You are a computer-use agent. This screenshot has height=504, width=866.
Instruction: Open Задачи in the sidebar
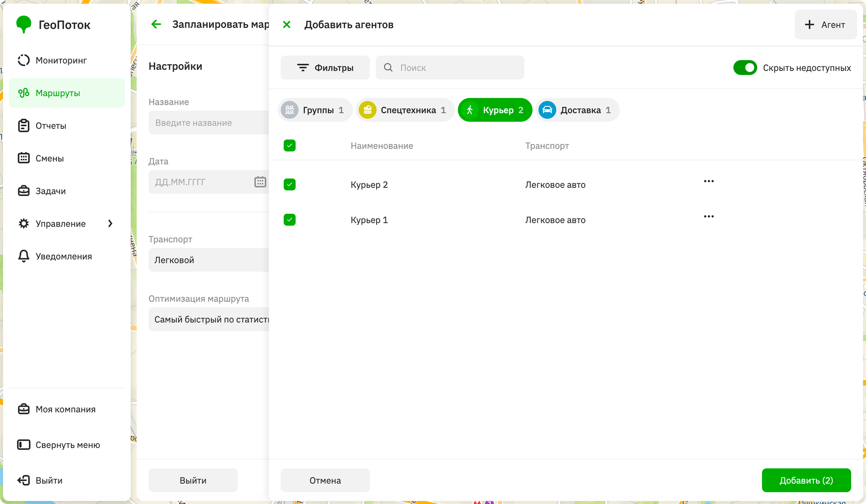(x=67, y=191)
